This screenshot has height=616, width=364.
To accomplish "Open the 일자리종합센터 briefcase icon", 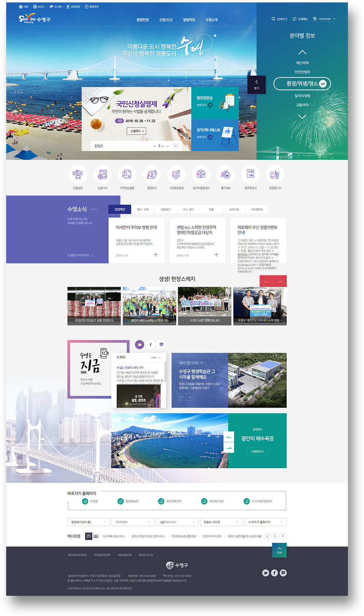I will point(201,175).
